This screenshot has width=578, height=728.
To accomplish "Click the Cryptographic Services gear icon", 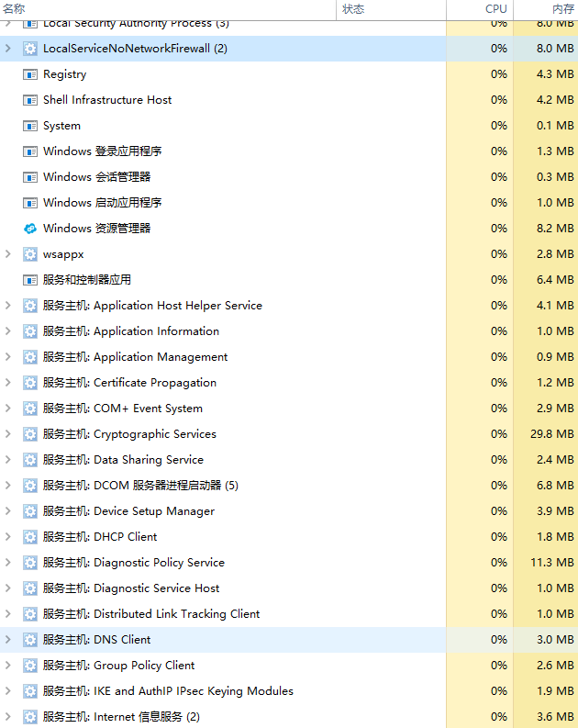I will (x=30, y=434).
